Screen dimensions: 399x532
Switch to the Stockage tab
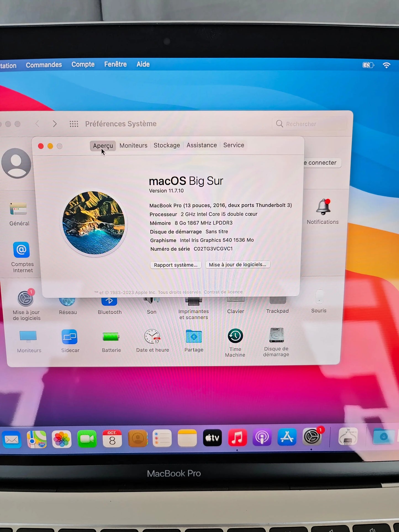(167, 145)
